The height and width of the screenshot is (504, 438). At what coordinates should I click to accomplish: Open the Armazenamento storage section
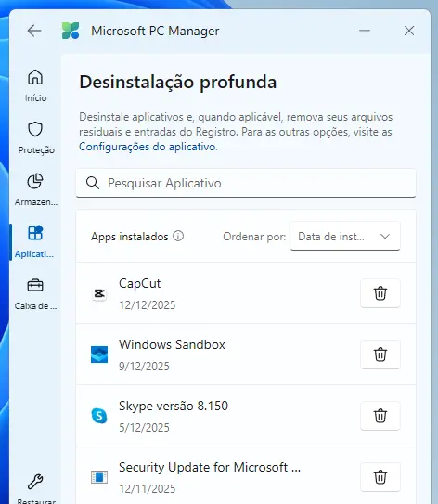point(36,189)
